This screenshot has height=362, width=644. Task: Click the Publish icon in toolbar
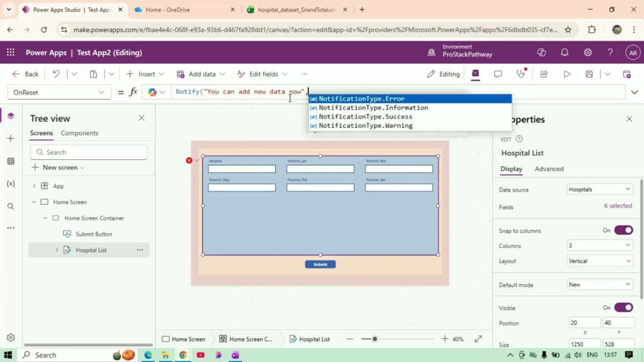point(627,74)
